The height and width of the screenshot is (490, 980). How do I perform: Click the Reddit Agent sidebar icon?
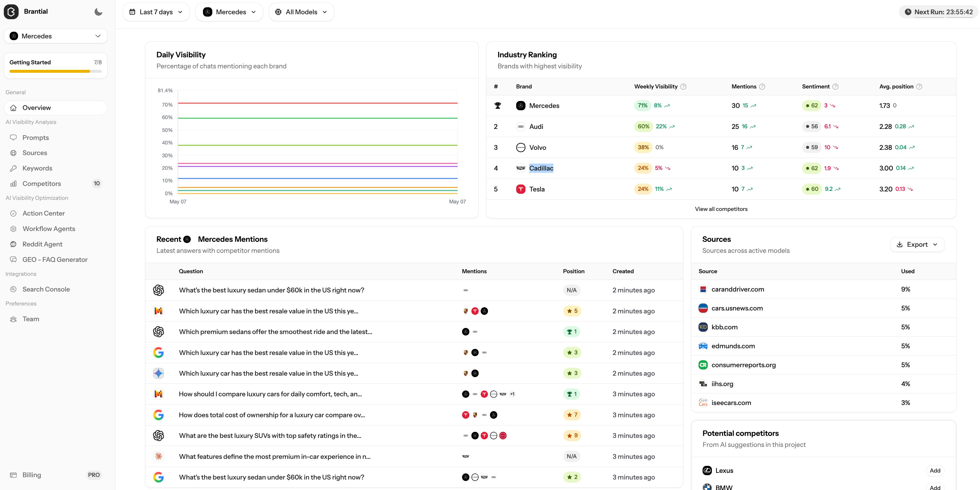13,244
